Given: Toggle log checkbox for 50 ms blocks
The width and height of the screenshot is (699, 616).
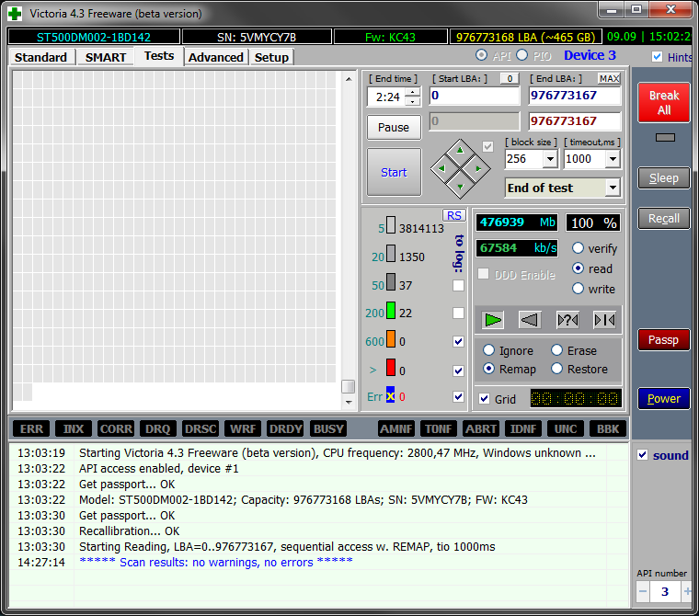Looking at the screenshot, I should click(458, 285).
